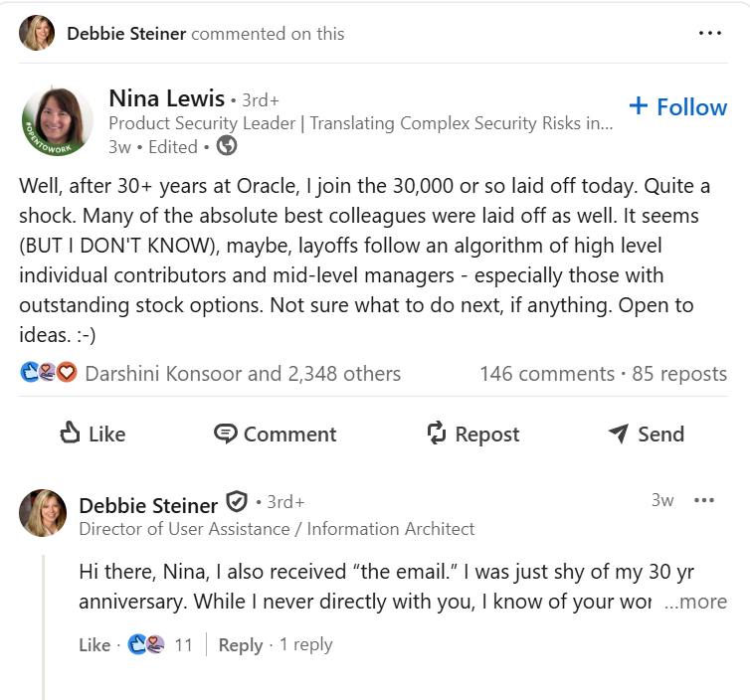Click the globe visibility icon
Image resolution: width=750 pixels, height=700 pixels.
(x=227, y=146)
